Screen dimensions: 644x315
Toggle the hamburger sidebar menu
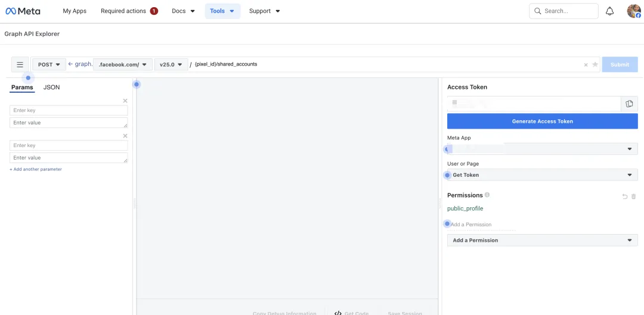pyautogui.click(x=20, y=64)
